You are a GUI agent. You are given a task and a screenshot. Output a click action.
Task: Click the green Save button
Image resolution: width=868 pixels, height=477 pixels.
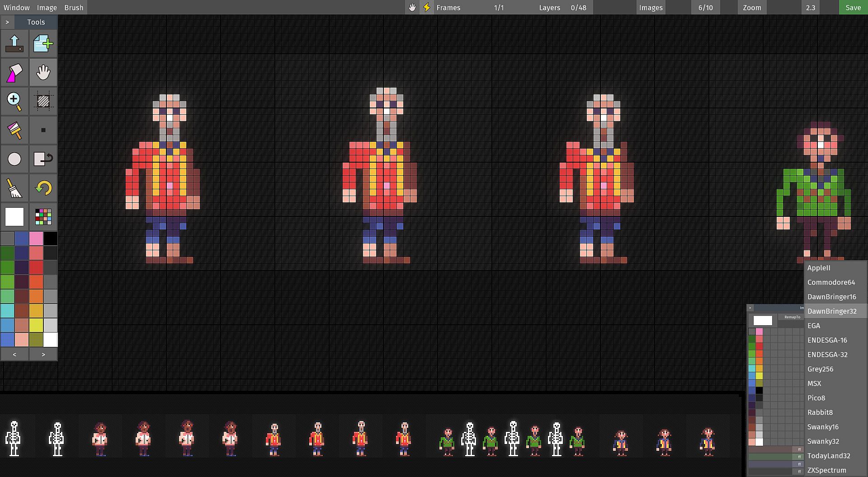pos(853,7)
